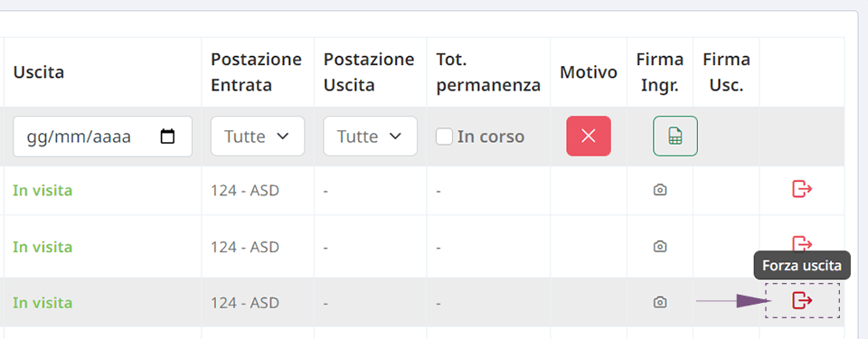View entry signature camera in first row
This screenshot has width=868, height=339.
(x=660, y=191)
